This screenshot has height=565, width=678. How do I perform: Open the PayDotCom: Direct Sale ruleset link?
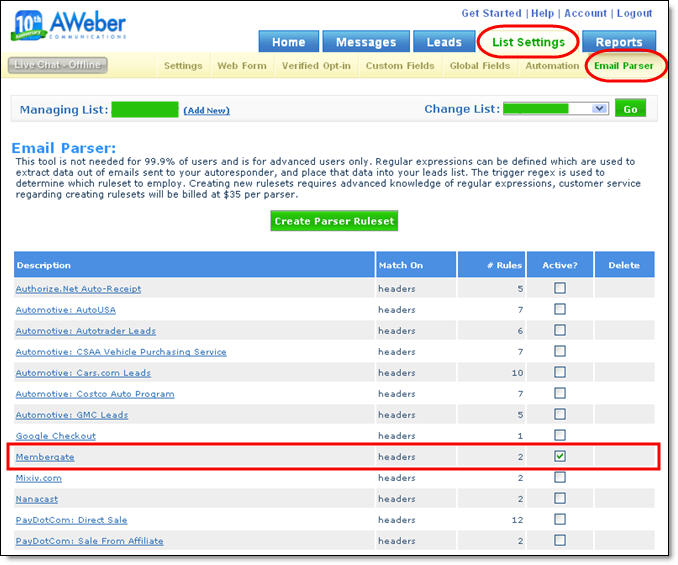tap(71, 520)
